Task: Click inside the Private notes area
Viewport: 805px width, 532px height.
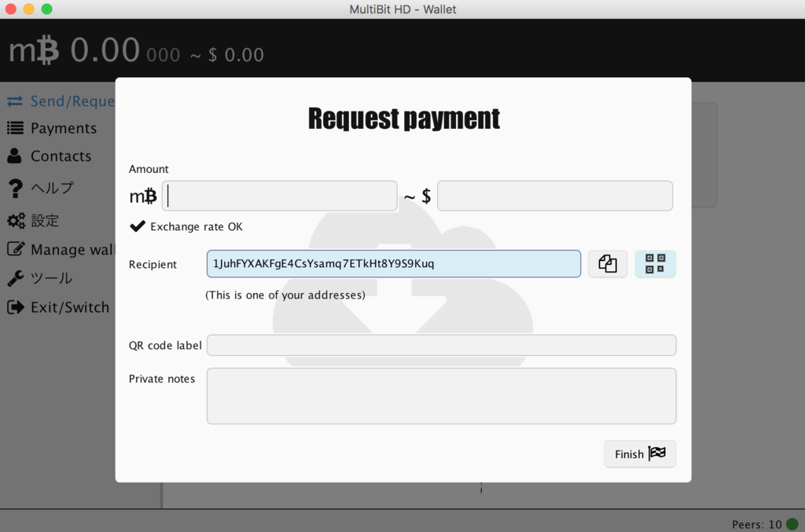Action: point(441,395)
